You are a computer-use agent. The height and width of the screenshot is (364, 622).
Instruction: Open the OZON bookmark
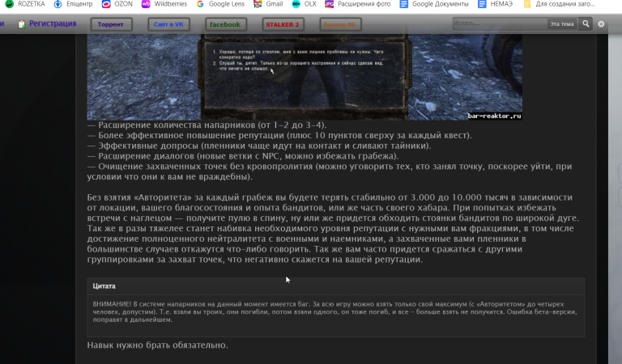117,4
